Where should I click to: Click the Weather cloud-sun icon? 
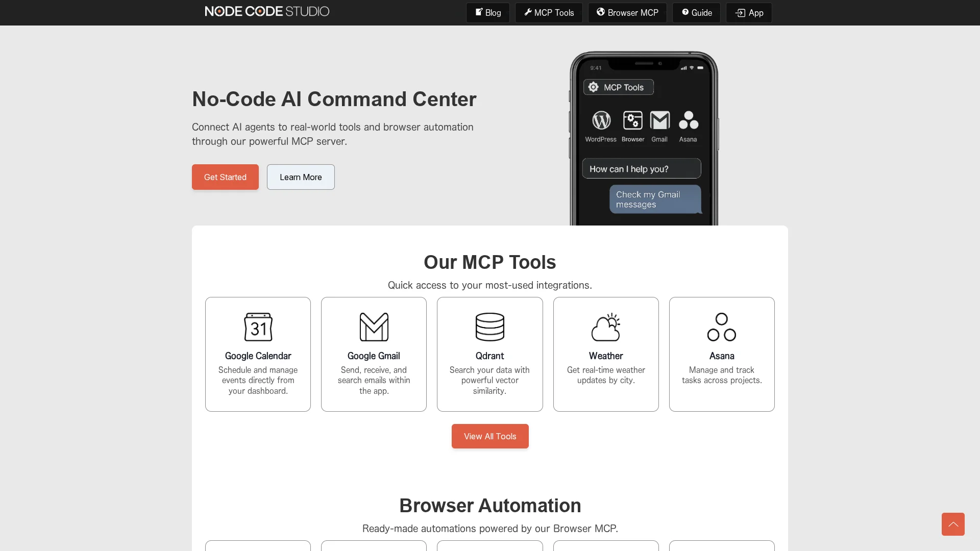[x=606, y=327]
